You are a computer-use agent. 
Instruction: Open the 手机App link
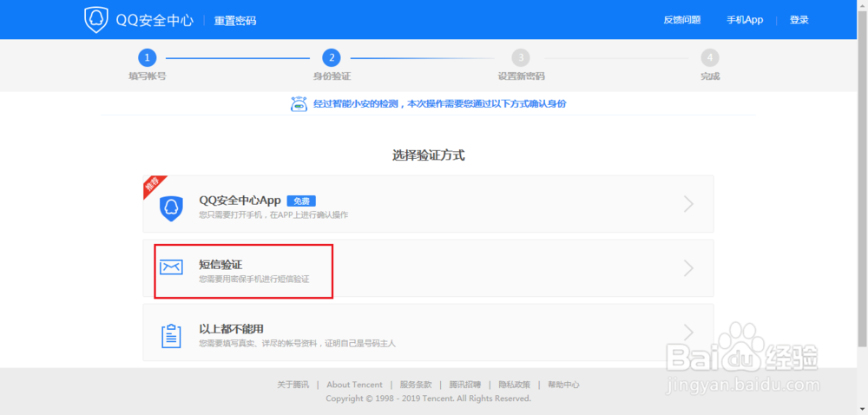pos(745,20)
